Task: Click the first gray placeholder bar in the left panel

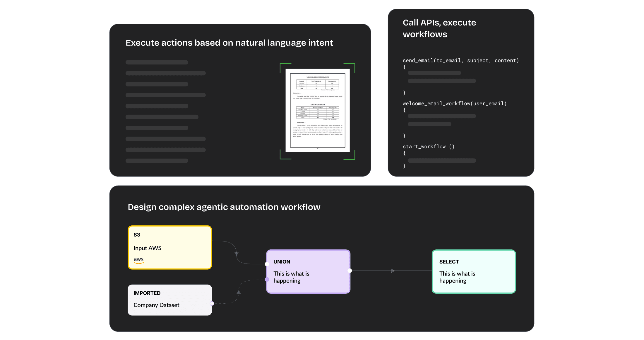Action: (157, 62)
